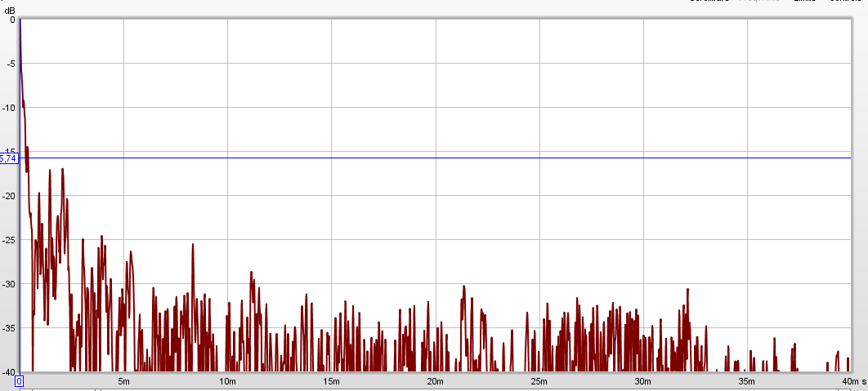Click the -40 value on the dB axis
The height and width of the screenshot is (391, 868).
tap(9, 372)
